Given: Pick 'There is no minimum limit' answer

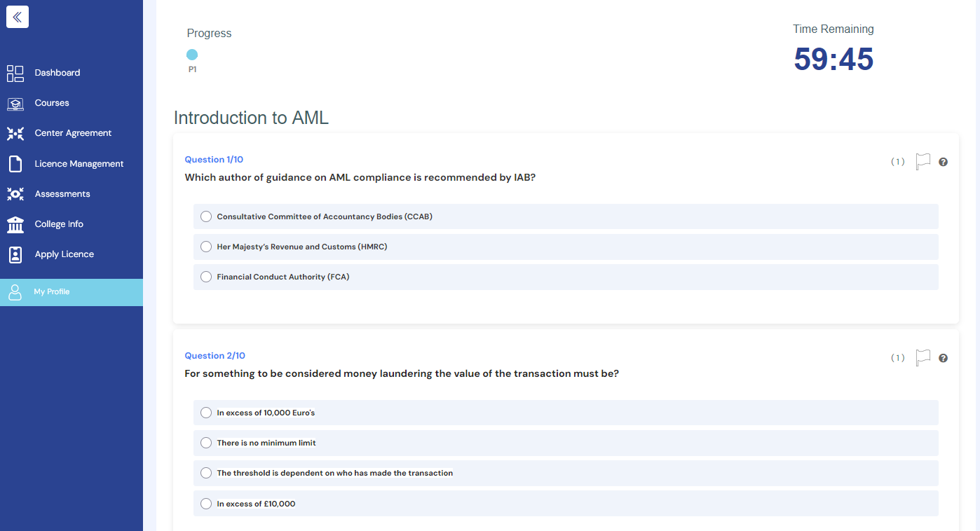Looking at the screenshot, I should tap(206, 443).
